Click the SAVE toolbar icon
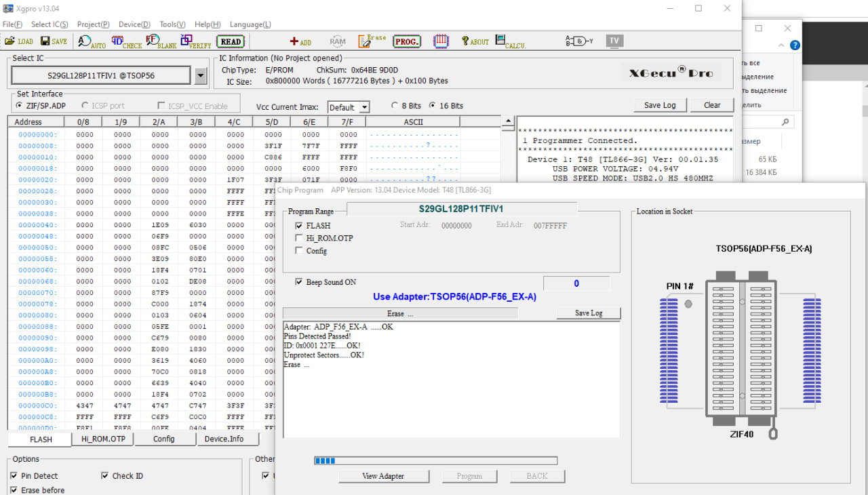Viewport: 868px width, 495px height. pyautogui.click(x=54, y=41)
